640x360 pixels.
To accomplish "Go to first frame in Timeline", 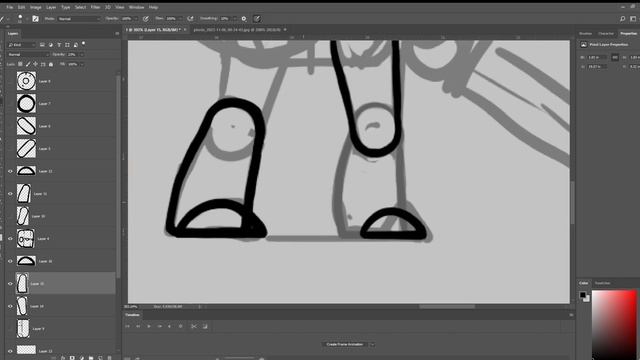I will click(x=127, y=326).
